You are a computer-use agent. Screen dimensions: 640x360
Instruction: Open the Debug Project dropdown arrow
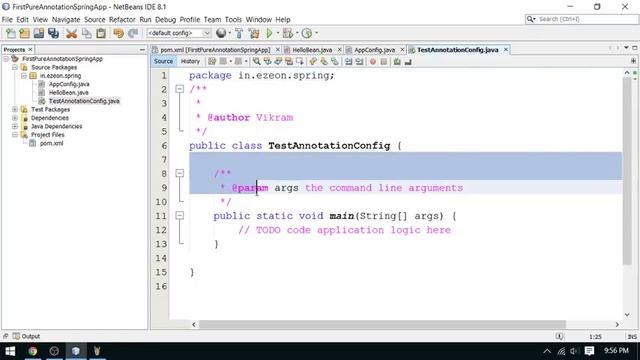tap(297, 33)
